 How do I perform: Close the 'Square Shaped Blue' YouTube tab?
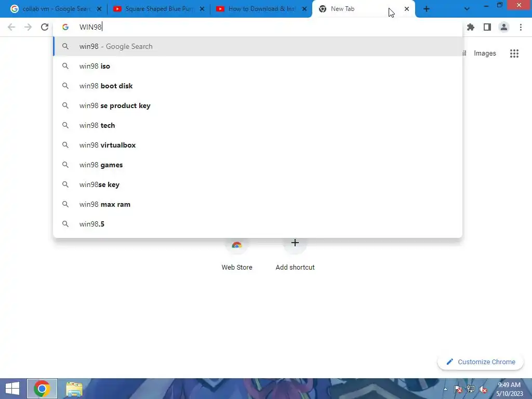click(x=202, y=9)
